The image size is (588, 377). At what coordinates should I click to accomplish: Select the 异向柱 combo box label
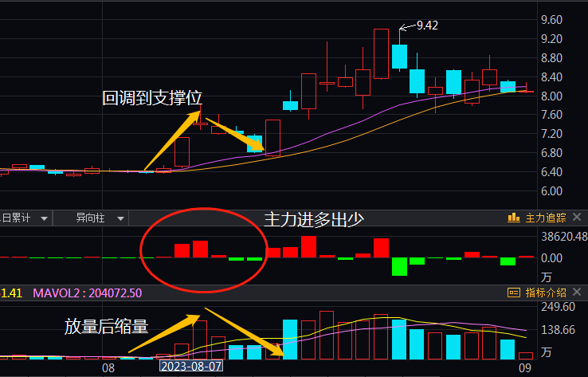(x=90, y=218)
